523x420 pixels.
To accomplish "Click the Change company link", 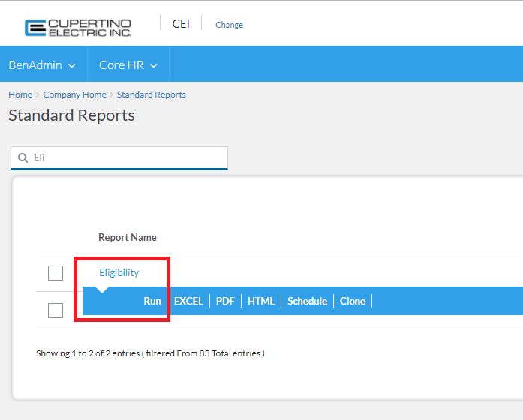I will (x=229, y=25).
